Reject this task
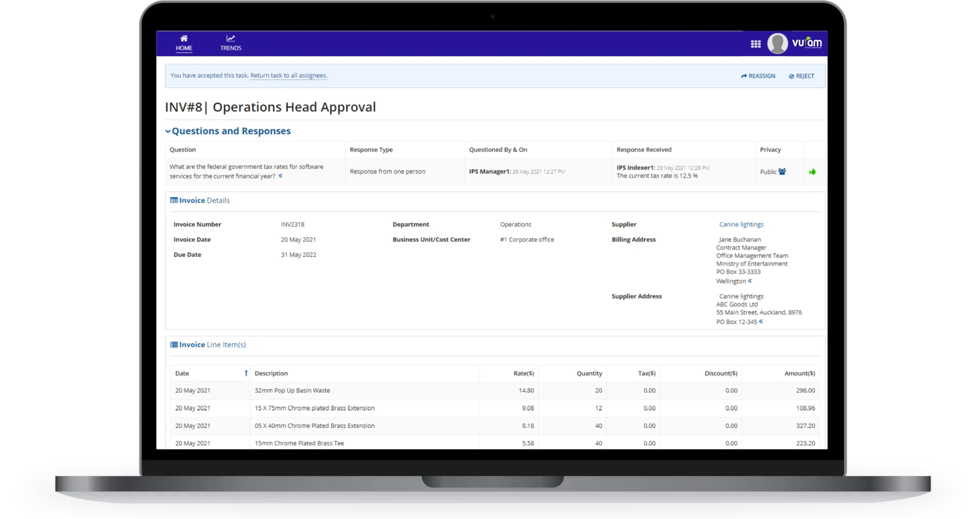 point(802,76)
